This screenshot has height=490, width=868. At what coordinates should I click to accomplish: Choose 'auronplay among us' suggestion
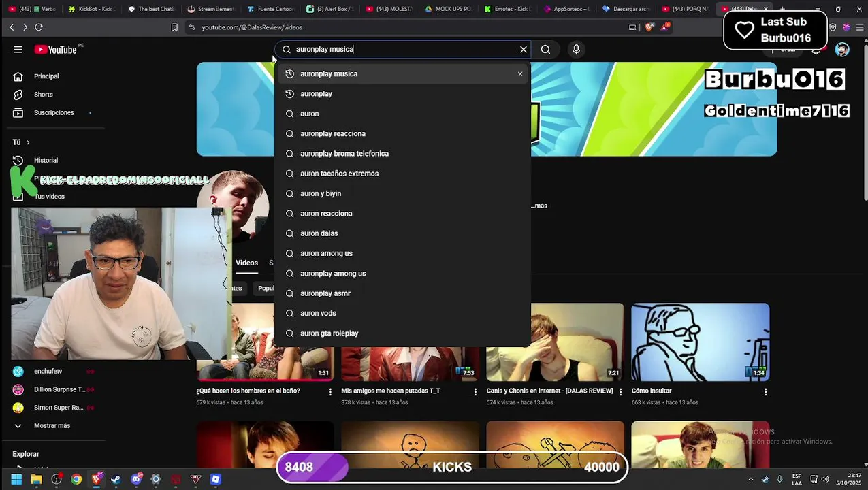(402, 273)
